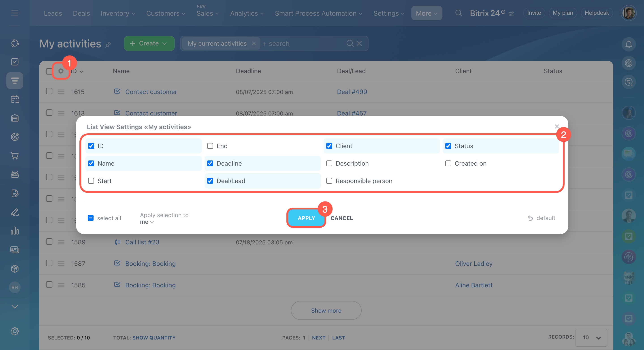
Task: Click the grid settings gear icon
Action: click(x=60, y=71)
